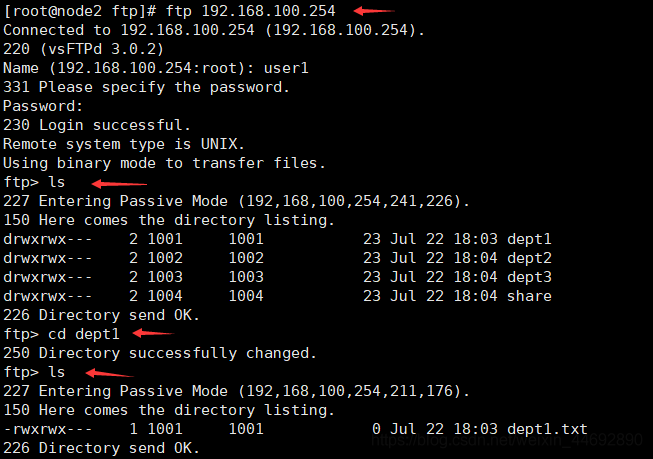Click the 250 Directory successfully changed message

coord(160,353)
